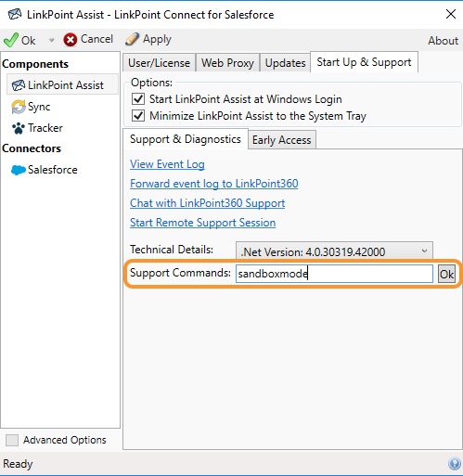This screenshot has height=476, width=463.
Task: Select the Sync arrows icon
Action: click(19, 107)
